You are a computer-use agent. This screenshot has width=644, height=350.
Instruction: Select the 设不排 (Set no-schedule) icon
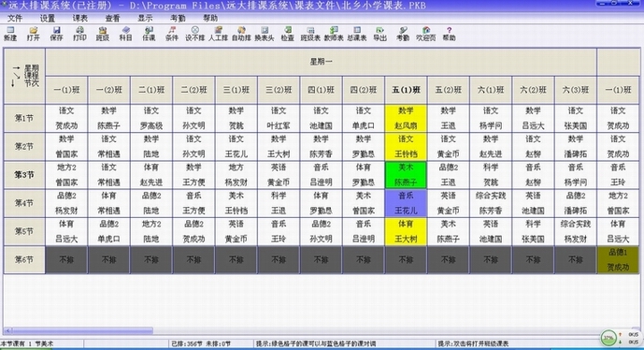click(194, 34)
